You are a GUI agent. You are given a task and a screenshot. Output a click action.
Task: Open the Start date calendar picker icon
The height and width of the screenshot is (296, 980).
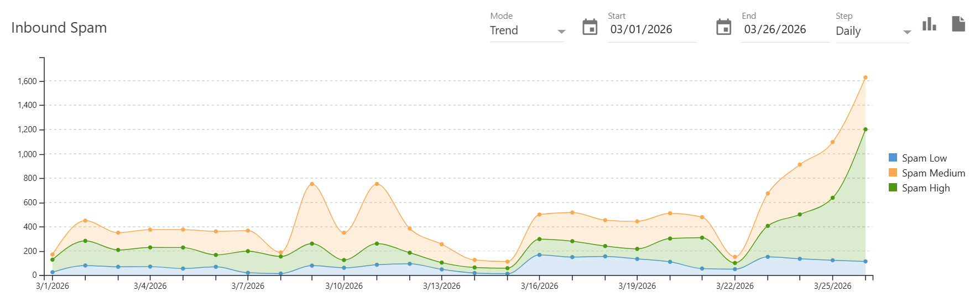(x=590, y=27)
